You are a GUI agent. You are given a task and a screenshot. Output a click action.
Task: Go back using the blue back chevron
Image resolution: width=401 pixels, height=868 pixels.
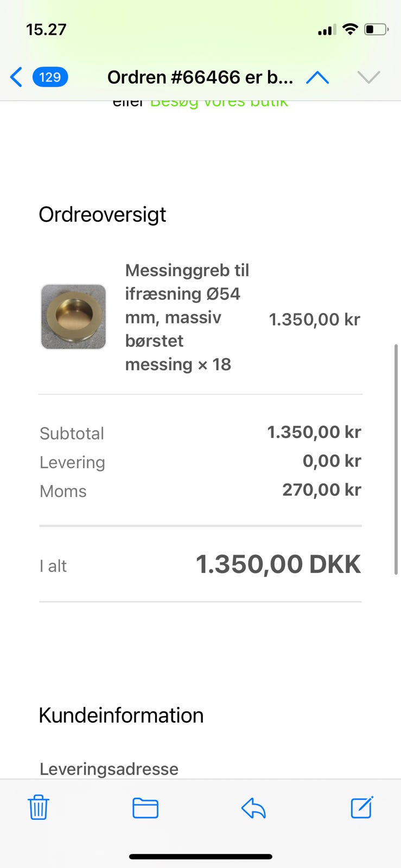tap(16, 77)
